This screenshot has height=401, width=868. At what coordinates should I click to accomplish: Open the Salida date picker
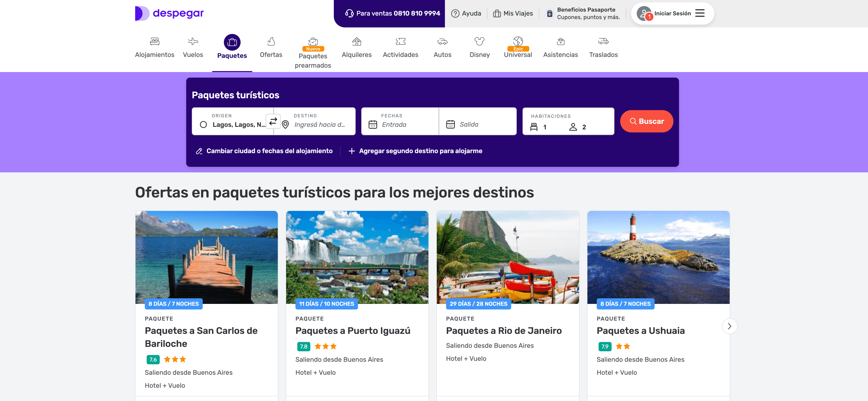tap(477, 124)
